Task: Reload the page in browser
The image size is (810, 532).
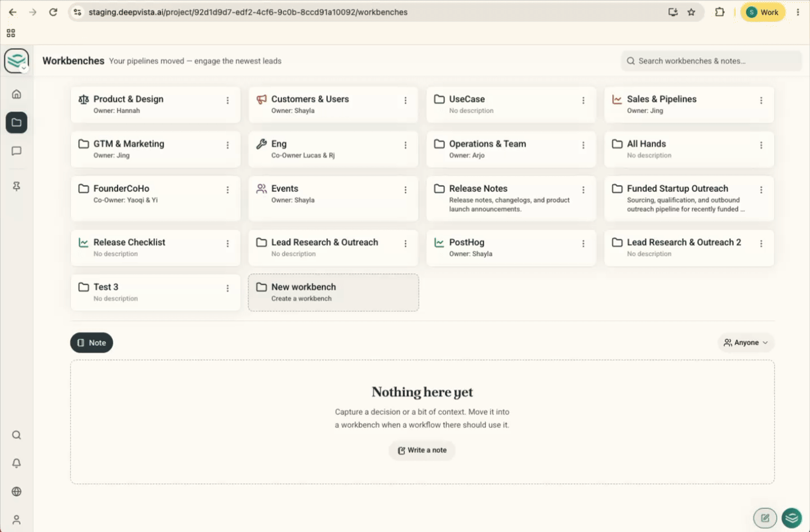Action: (x=53, y=12)
